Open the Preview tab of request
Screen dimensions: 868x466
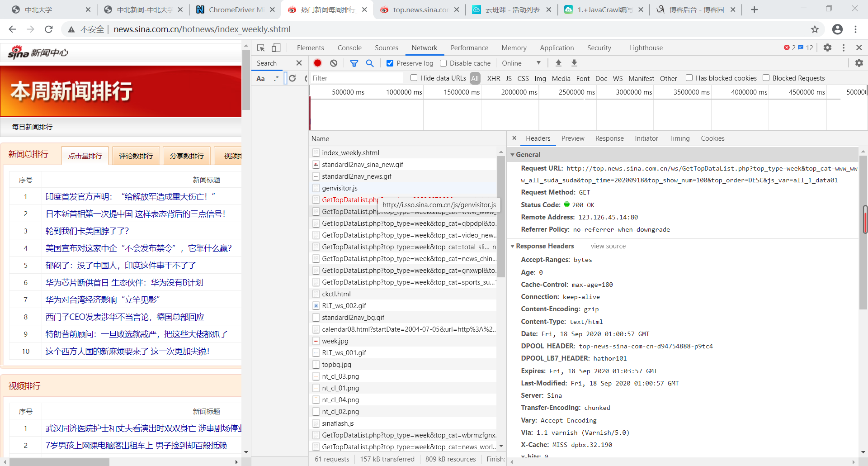coord(573,138)
